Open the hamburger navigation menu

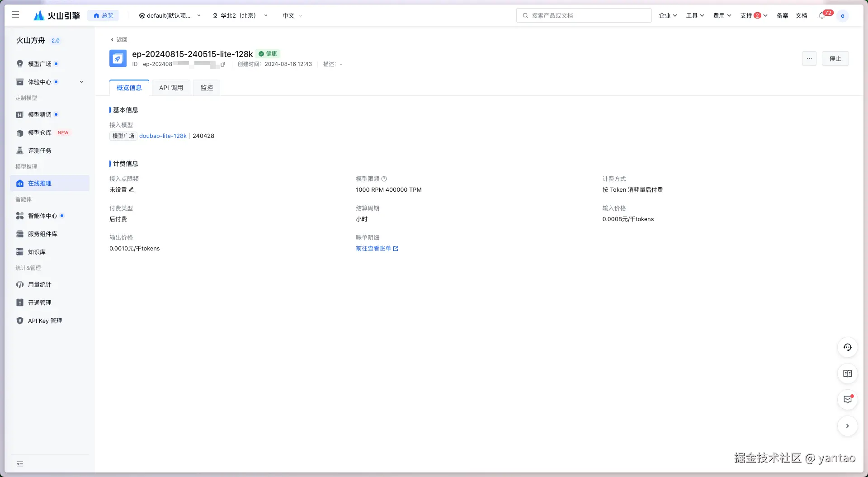coord(15,15)
